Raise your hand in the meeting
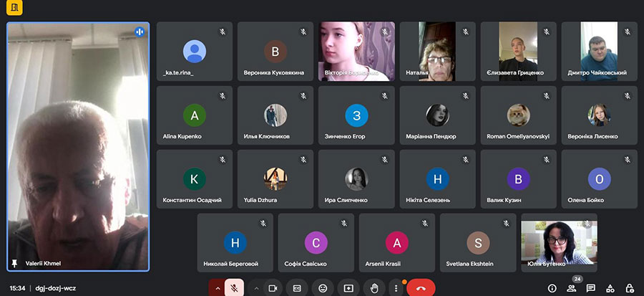Viewport: 644px width, 296px height. pyautogui.click(x=374, y=287)
